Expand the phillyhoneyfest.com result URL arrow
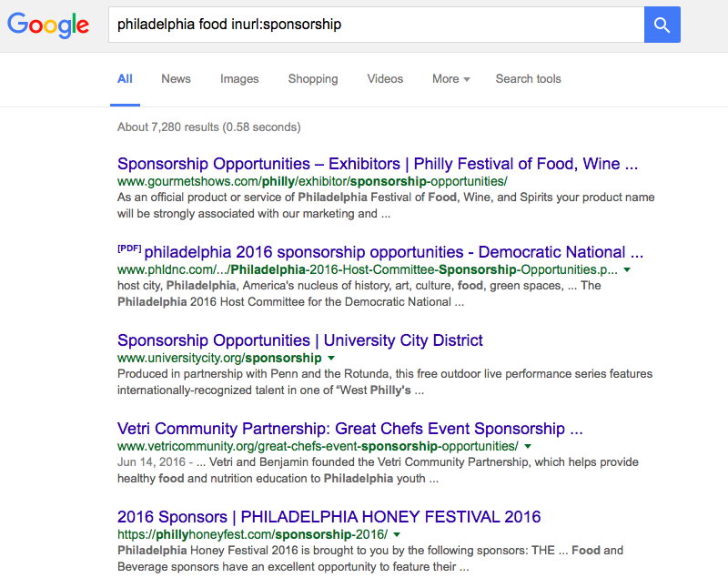 (397, 534)
